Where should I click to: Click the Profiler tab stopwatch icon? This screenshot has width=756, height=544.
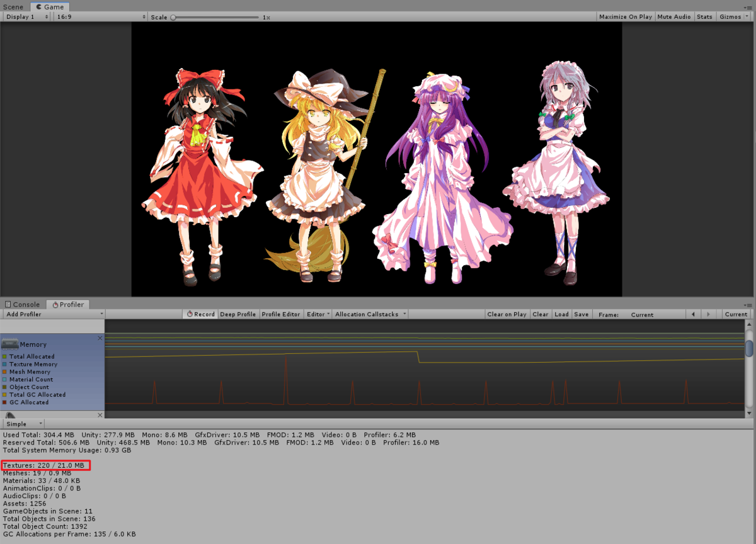(x=55, y=304)
